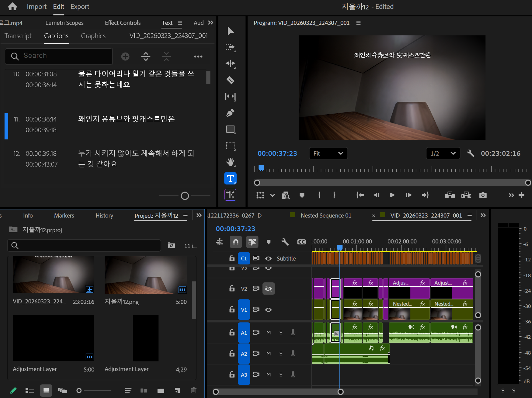Select 지울까12.png thumbnail in Project
The image size is (532, 398).
(x=145, y=275)
